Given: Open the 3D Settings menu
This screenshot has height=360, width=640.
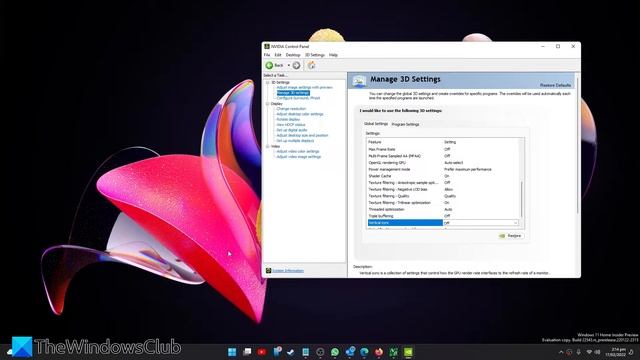Looking at the screenshot, I should (x=315, y=55).
